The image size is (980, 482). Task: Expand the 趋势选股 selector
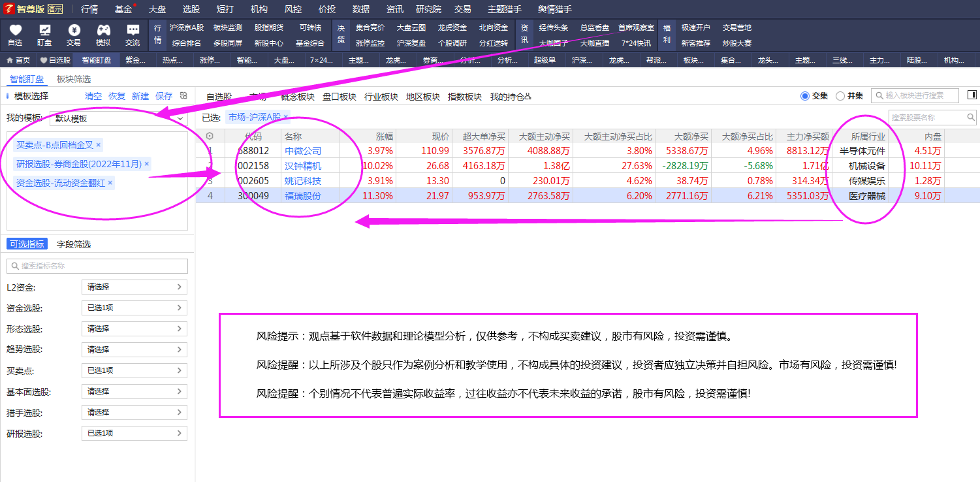click(134, 349)
